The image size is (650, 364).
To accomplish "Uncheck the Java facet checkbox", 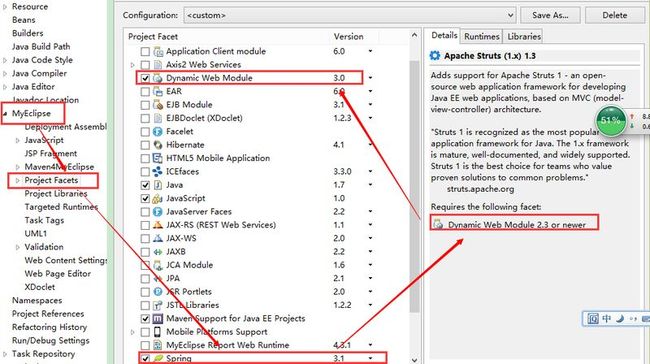I will click(145, 185).
